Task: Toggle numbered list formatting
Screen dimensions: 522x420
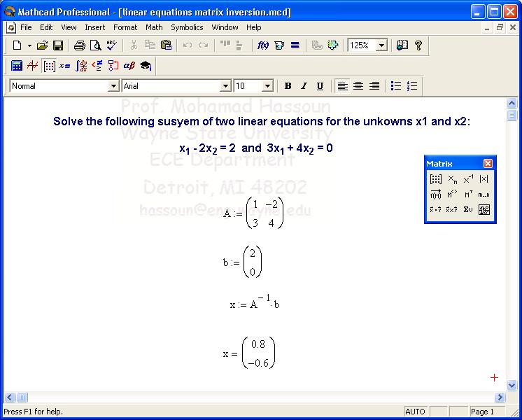Action: (412, 86)
